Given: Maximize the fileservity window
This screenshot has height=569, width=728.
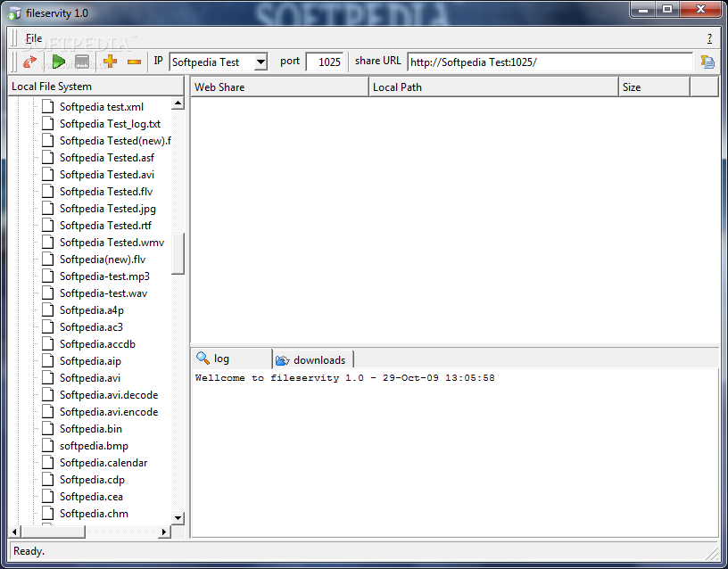Looking at the screenshot, I should tap(667, 10).
